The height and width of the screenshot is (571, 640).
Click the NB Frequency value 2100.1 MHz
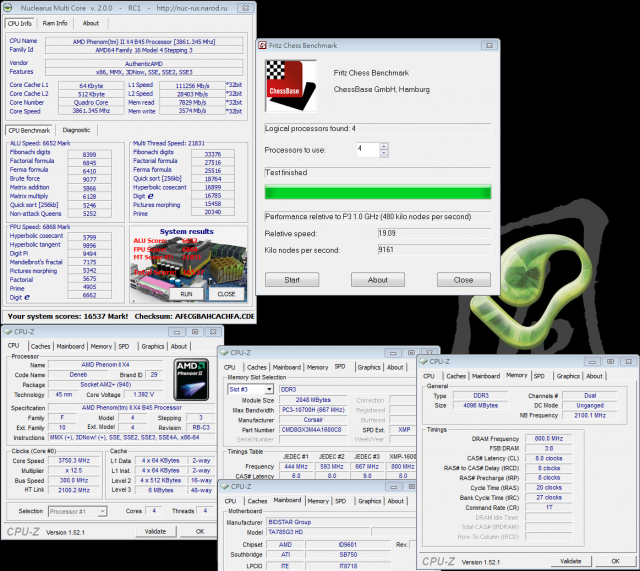click(590, 415)
